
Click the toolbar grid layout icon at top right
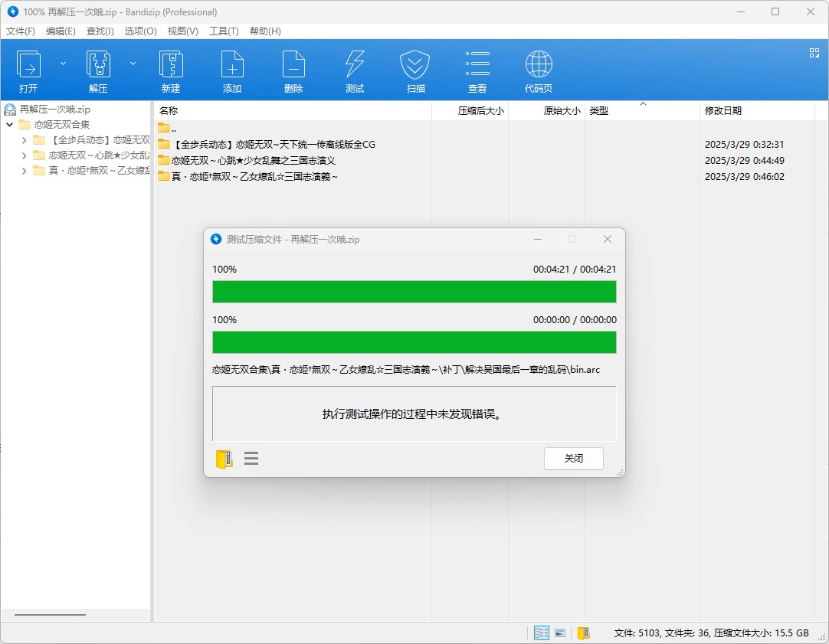tap(814, 53)
